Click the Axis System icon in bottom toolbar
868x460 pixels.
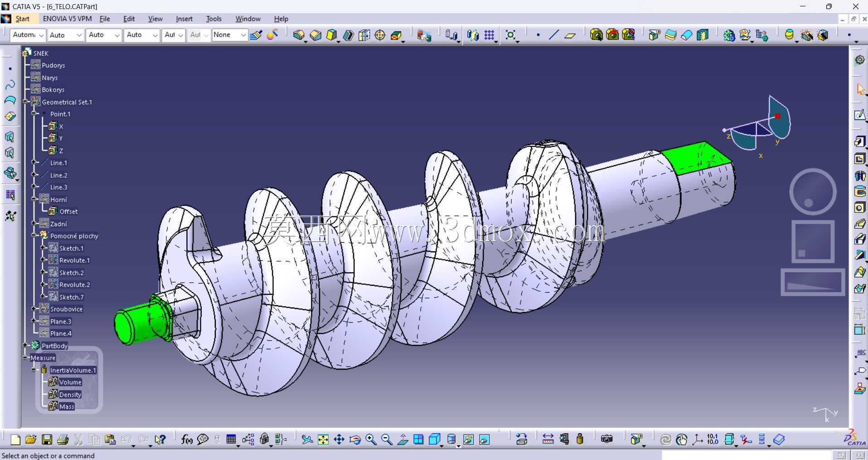coord(697,439)
